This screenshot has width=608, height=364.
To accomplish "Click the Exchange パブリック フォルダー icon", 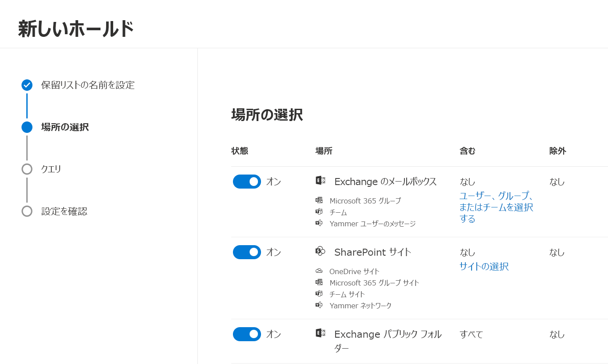I will (320, 333).
